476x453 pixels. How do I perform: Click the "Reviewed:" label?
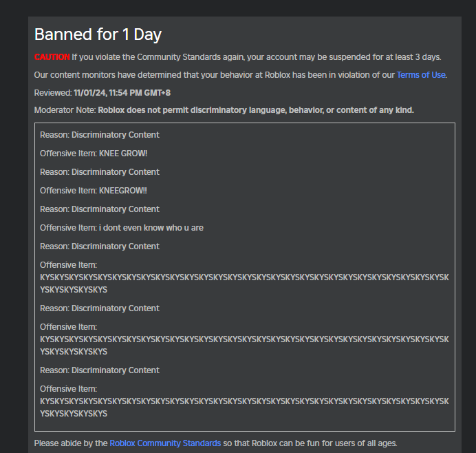[x=53, y=93]
